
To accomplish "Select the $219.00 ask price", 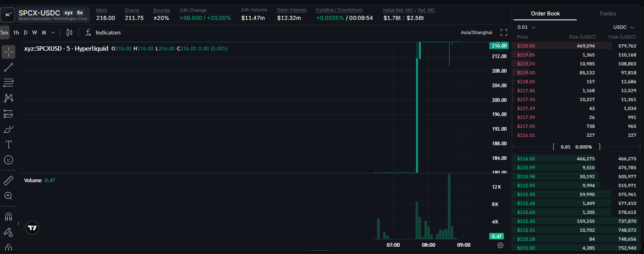I will click(526, 73).
